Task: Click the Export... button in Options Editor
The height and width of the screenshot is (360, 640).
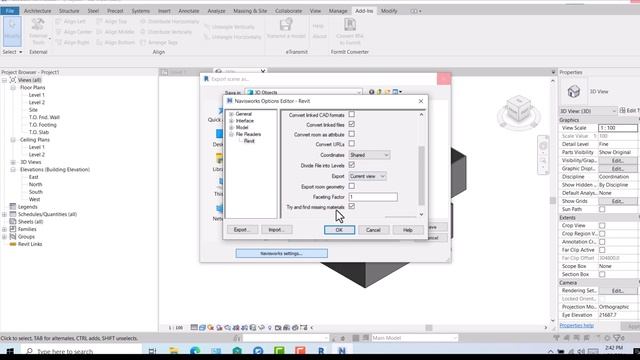Action: pyautogui.click(x=242, y=230)
